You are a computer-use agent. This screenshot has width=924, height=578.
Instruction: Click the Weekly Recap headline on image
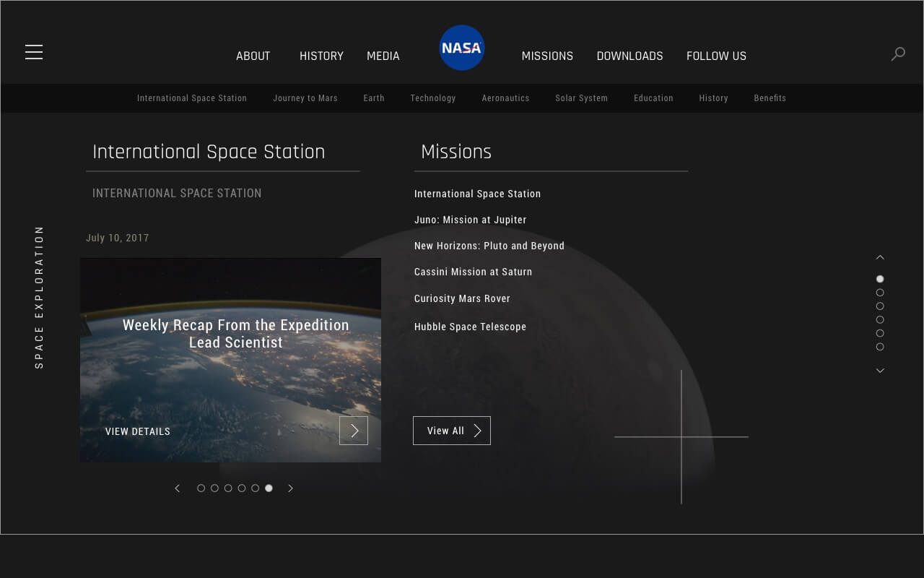point(236,334)
